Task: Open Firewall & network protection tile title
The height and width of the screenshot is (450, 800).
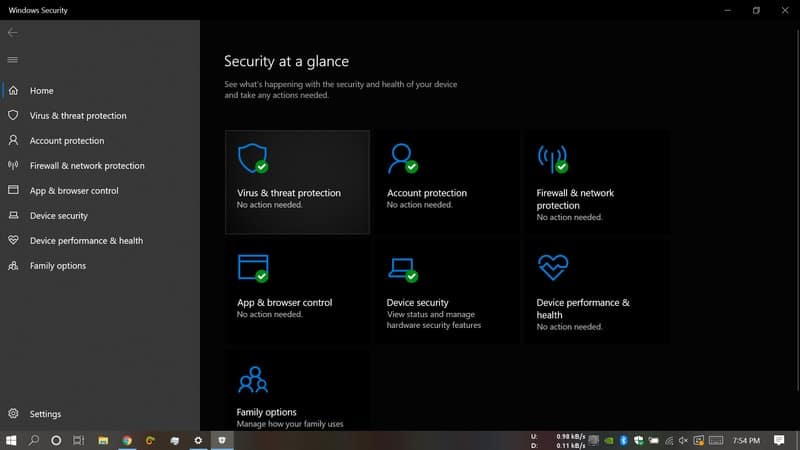Action: pyautogui.click(x=575, y=199)
